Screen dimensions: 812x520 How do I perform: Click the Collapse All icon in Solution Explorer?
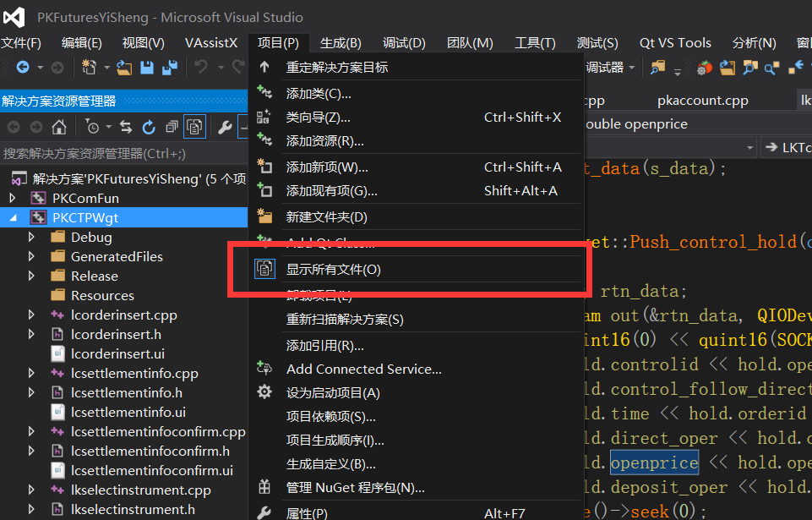point(172,127)
